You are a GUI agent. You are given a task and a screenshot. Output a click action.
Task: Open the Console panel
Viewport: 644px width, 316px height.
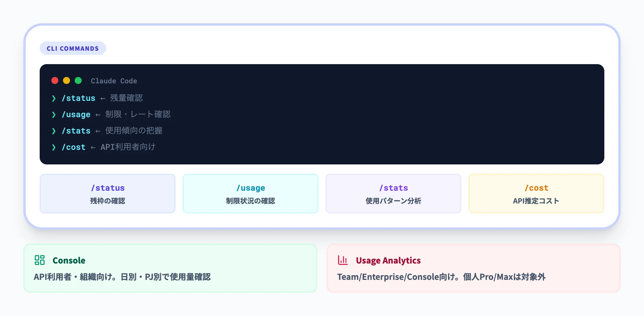coord(170,268)
